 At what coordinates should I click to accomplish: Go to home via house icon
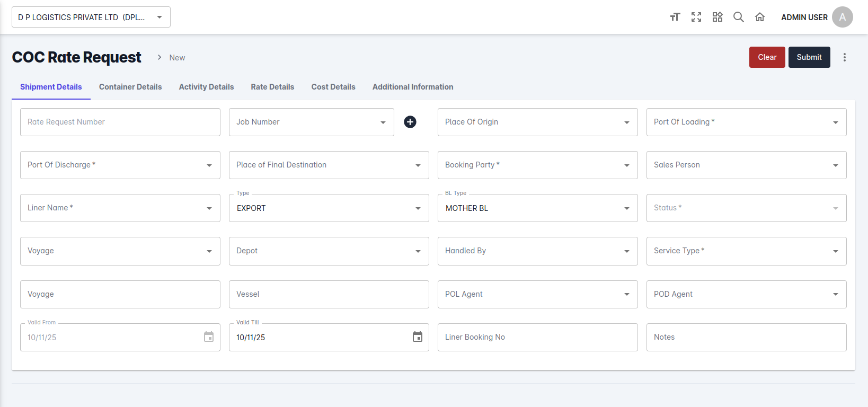[760, 17]
